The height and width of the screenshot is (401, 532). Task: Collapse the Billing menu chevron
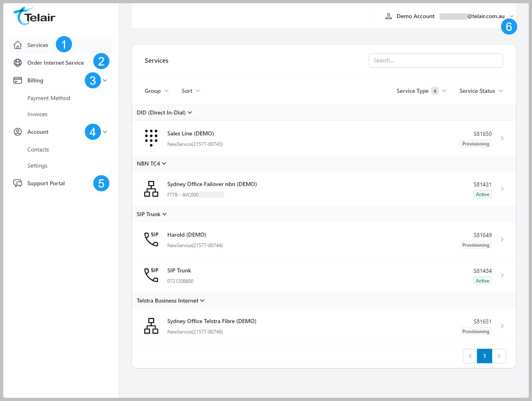(x=105, y=80)
